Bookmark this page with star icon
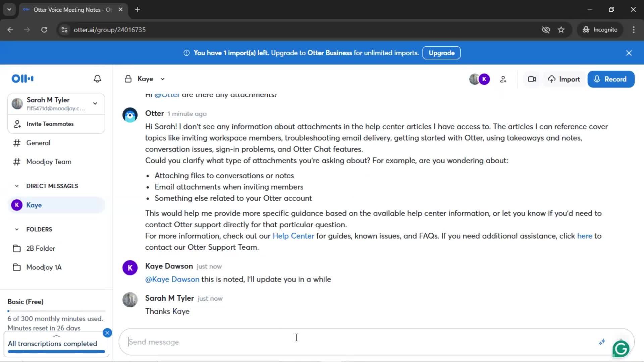This screenshot has height=362, width=644. [x=561, y=30]
